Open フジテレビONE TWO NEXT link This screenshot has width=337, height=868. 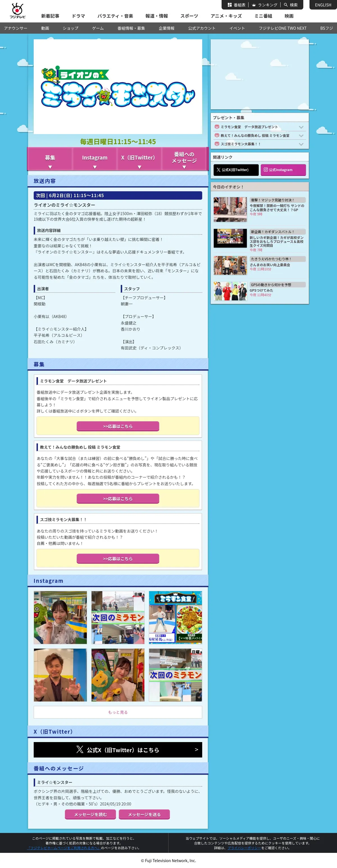tap(283, 28)
